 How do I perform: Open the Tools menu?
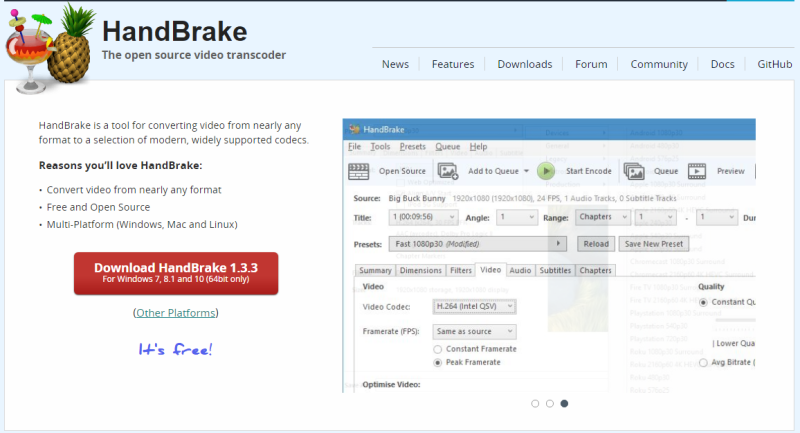pyautogui.click(x=380, y=146)
